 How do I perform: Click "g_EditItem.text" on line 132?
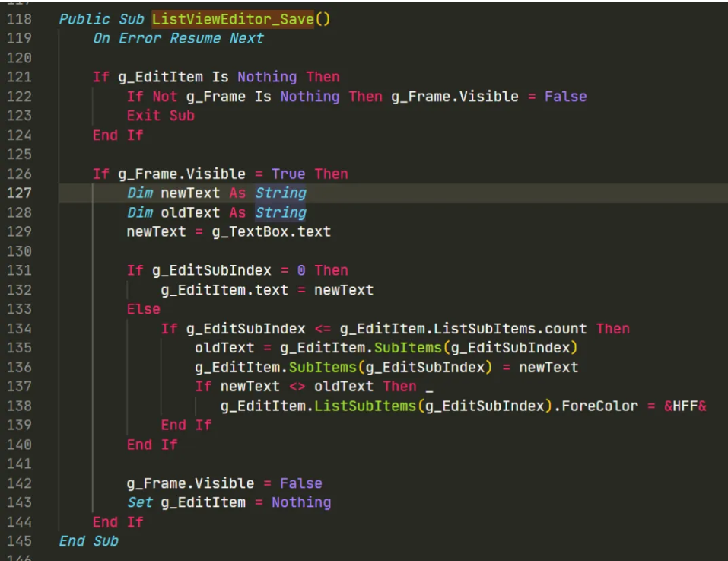224,290
